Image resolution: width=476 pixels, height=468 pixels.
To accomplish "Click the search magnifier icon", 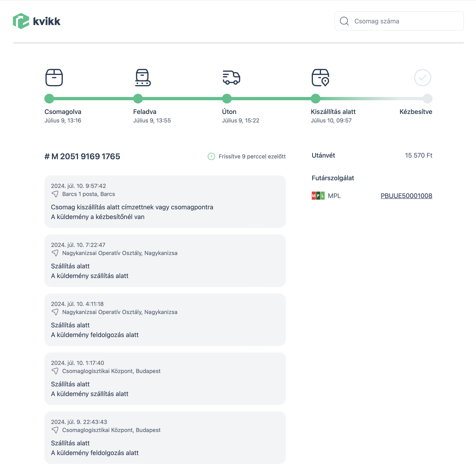I will click(x=344, y=21).
